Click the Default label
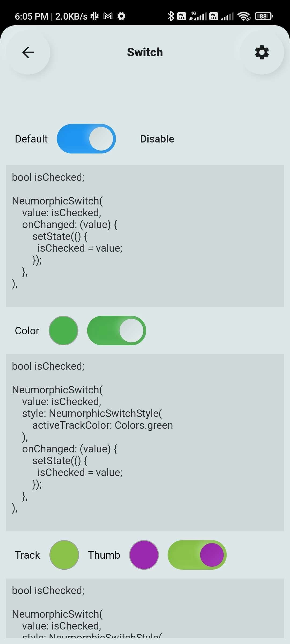Screen dimensions: 290x644 pos(31,139)
